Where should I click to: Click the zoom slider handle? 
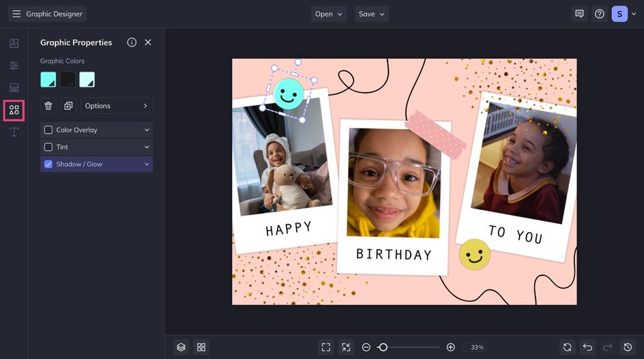click(x=383, y=347)
